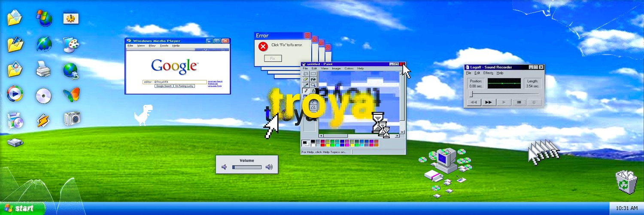644x215 pixels.
Task: Select the Brush tool in Paint
Action: pyautogui.click(x=313, y=90)
